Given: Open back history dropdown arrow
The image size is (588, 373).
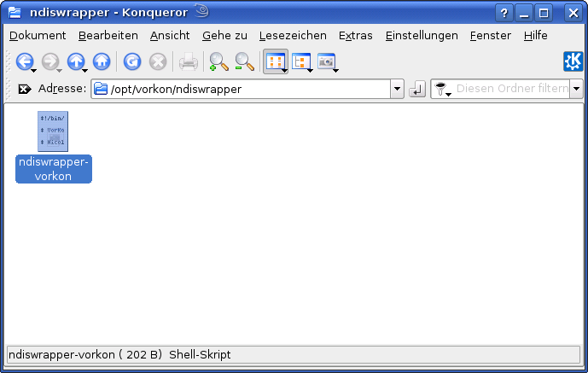Looking at the screenshot, I should (x=34, y=71).
